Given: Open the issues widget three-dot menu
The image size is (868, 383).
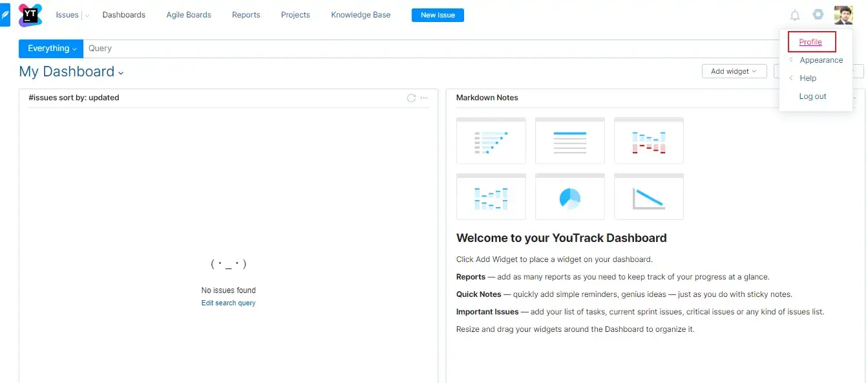Looking at the screenshot, I should tap(424, 98).
